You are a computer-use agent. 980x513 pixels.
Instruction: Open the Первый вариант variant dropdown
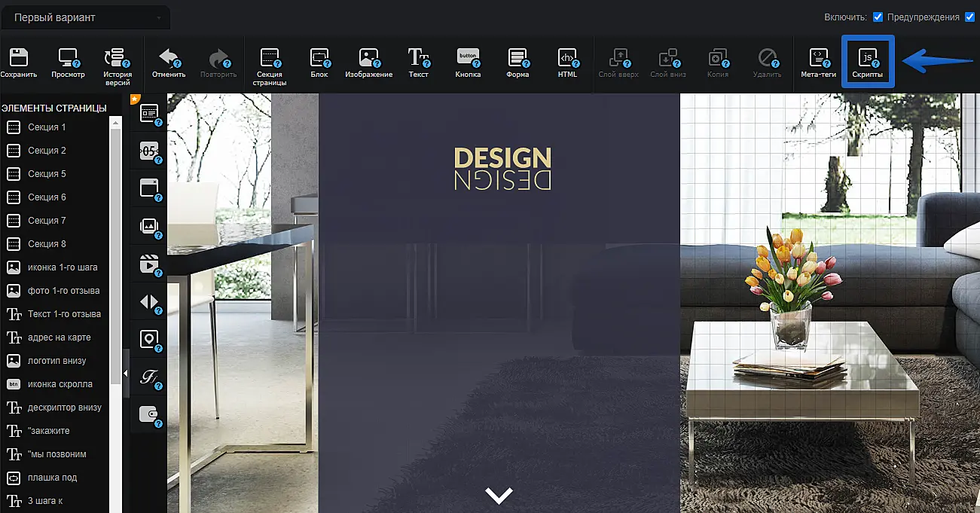pyautogui.click(x=85, y=17)
